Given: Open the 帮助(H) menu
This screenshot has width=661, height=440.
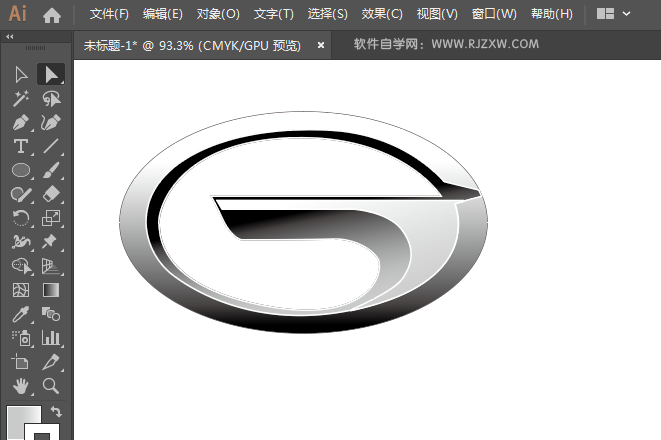Looking at the screenshot, I should click(x=552, y=14).
